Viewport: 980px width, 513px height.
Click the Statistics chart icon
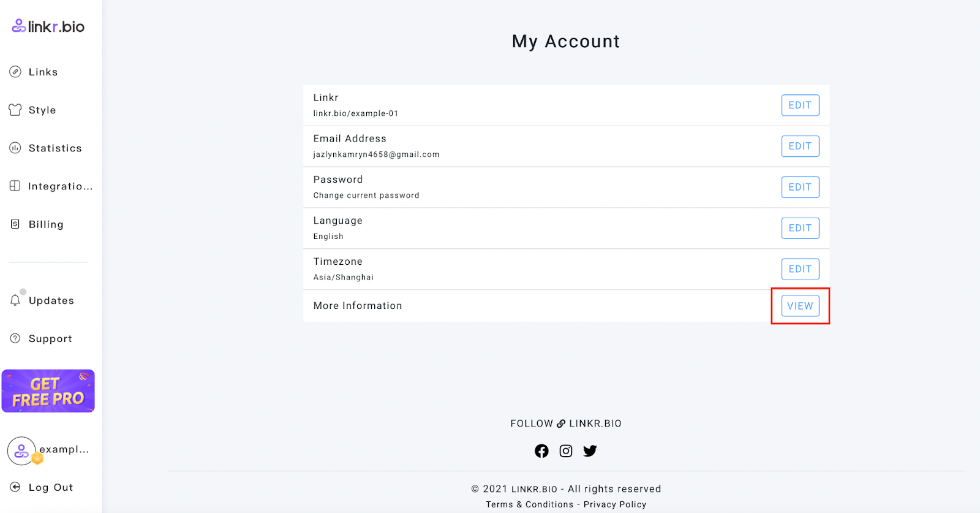pos(15,148)
